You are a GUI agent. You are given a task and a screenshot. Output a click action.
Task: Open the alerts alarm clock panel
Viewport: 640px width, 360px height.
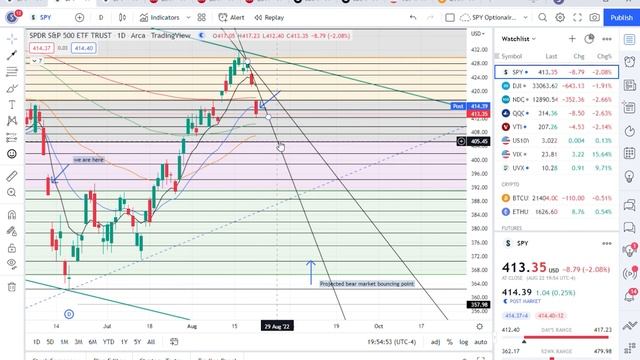630,62
